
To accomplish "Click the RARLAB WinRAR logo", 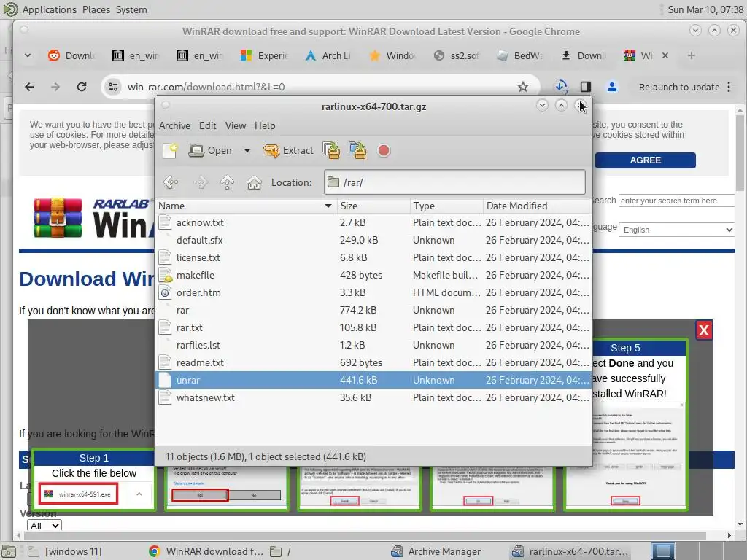I will pos(93,217).
